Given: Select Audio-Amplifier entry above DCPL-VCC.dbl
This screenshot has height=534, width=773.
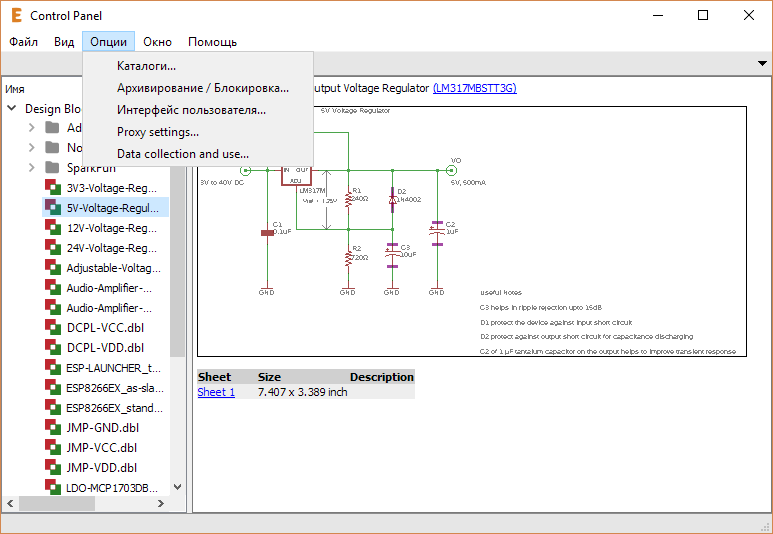Looking at the screenshot, I should point(109,308).
